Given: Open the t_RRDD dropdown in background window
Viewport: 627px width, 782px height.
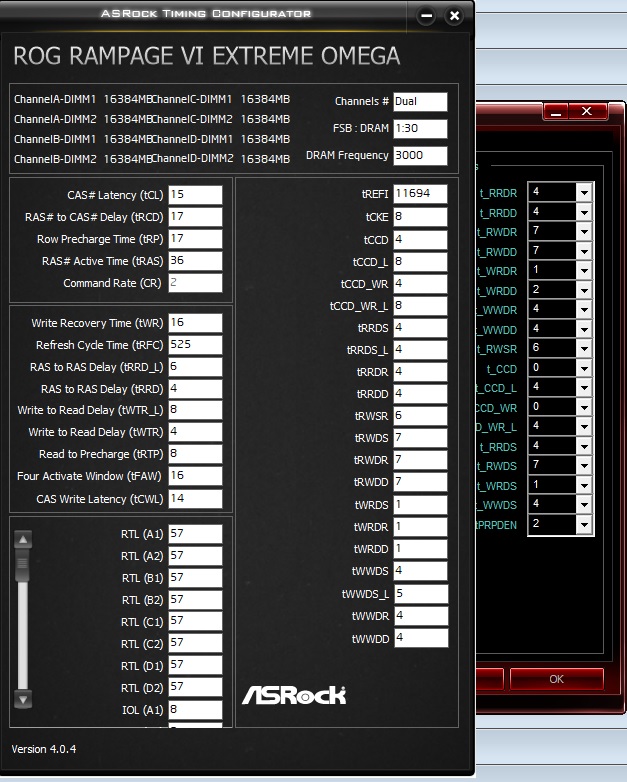Looking at the screenshot, I should pos(584,212).
